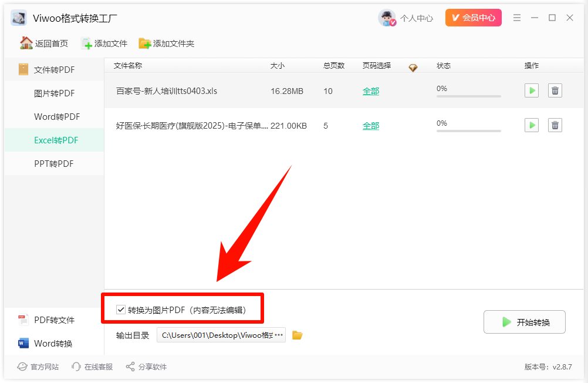Click the 输出目录 label

click(133, 335)
